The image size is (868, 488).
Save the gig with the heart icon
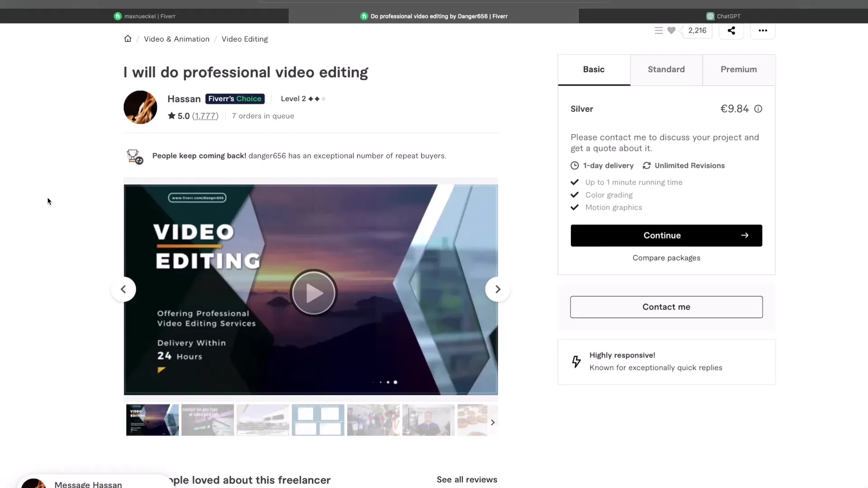tap(671, 30)
